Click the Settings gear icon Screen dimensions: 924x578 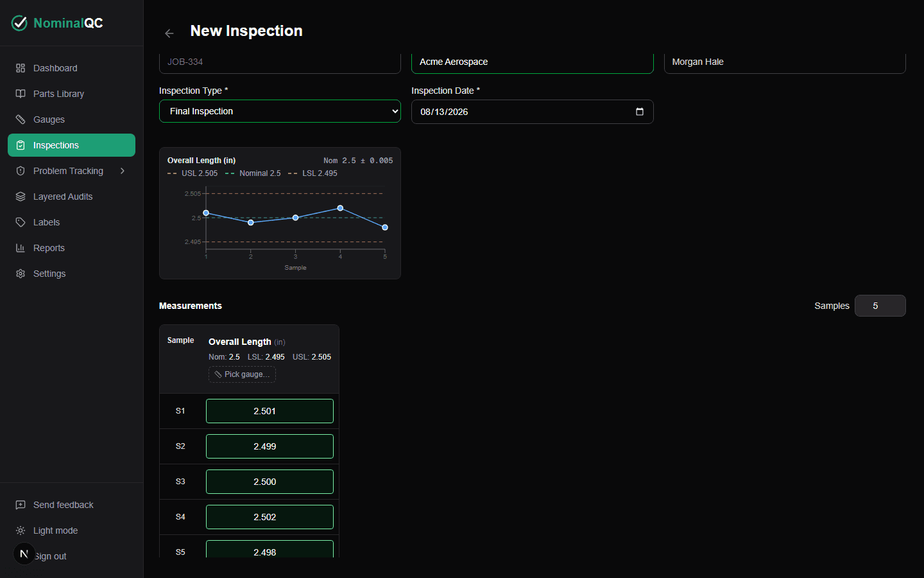(x=21, y=274)
